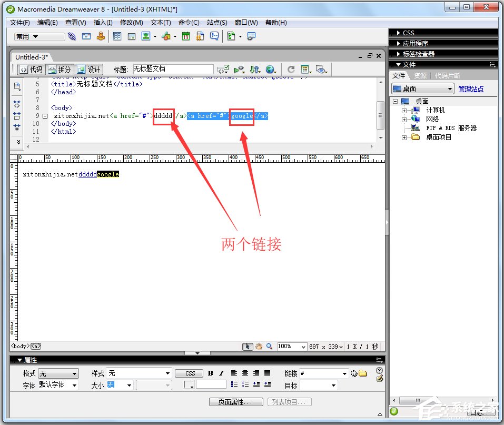Click the Named Anchor insert icon
Image resolution: width=504 pixels, height=425 pixels.
point(101,36)
